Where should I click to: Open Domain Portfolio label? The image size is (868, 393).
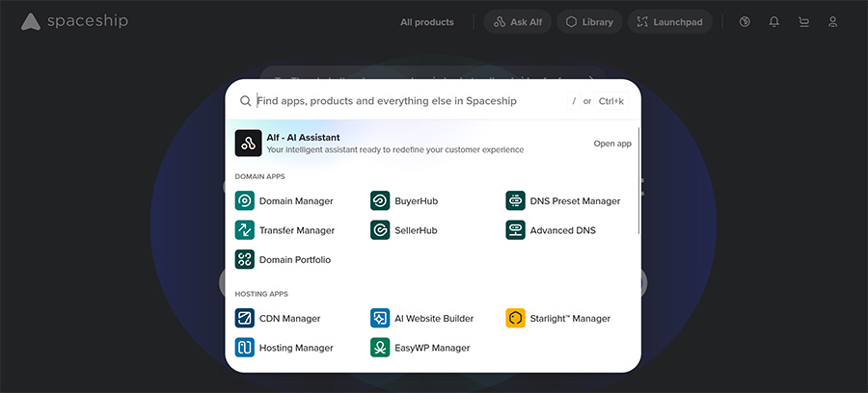coord(295,260)
